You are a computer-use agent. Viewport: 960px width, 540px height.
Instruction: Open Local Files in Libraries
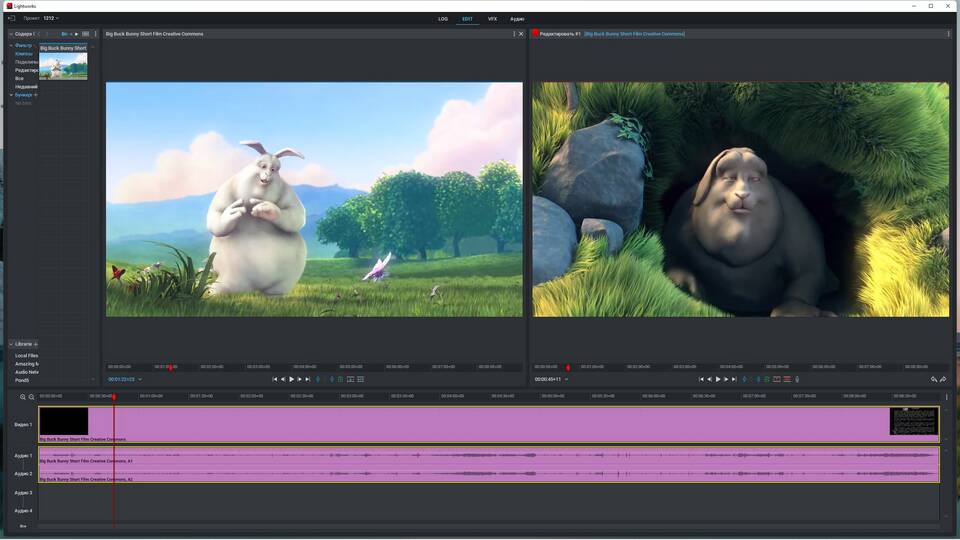click(x=27, y=355)
